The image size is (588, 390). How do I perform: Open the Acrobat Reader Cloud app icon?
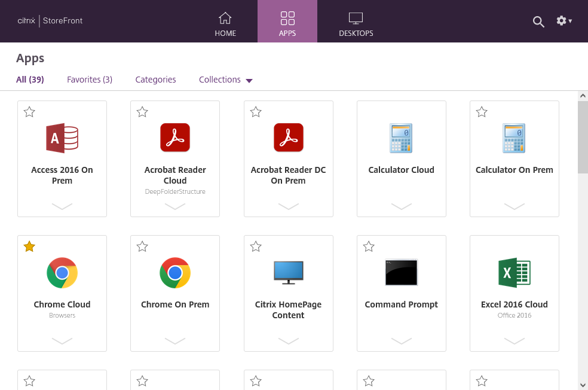point(175,138)
